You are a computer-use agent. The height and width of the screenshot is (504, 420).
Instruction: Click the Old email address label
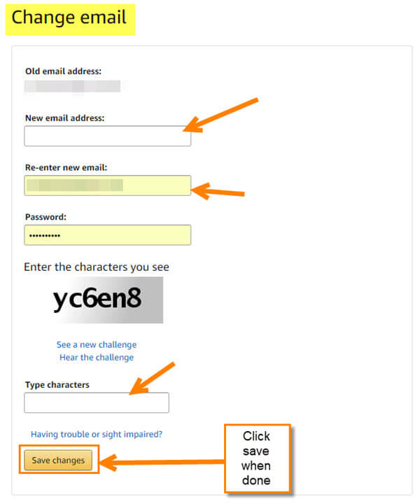(63, 71)
